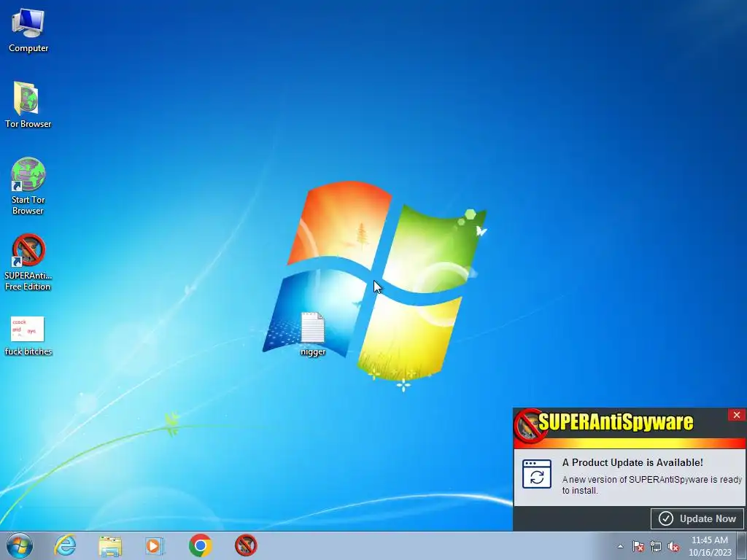The height and width of the screenshot is (560, 747).
Task: Click the Show desktop strip beside the clock
Action: 742,545
